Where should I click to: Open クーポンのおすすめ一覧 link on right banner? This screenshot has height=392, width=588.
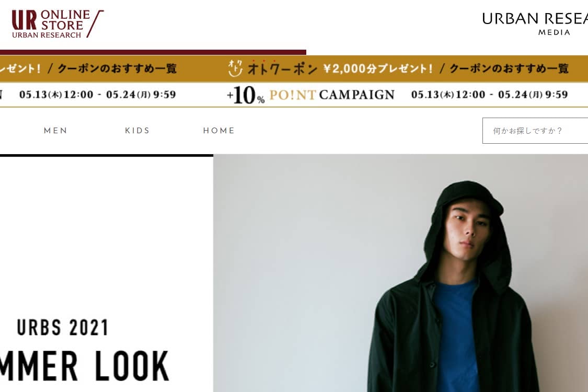point(509,68)
